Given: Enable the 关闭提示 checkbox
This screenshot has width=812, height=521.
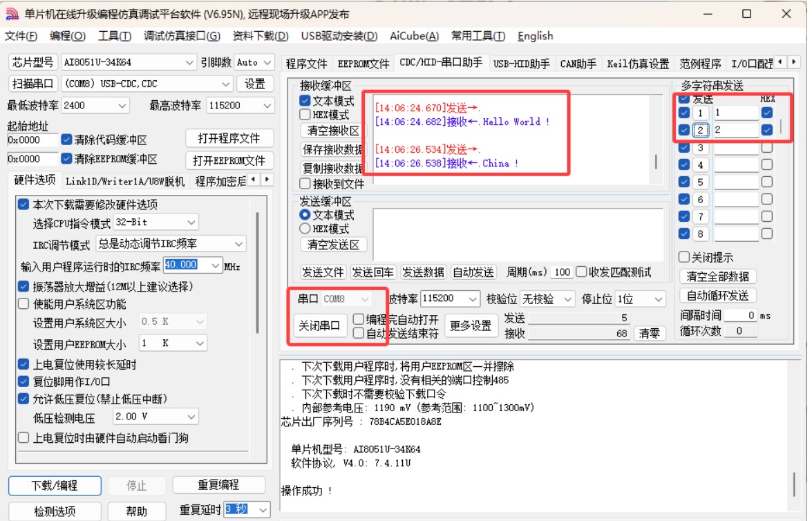Looking at the screenshot, I should click(684, 257).
